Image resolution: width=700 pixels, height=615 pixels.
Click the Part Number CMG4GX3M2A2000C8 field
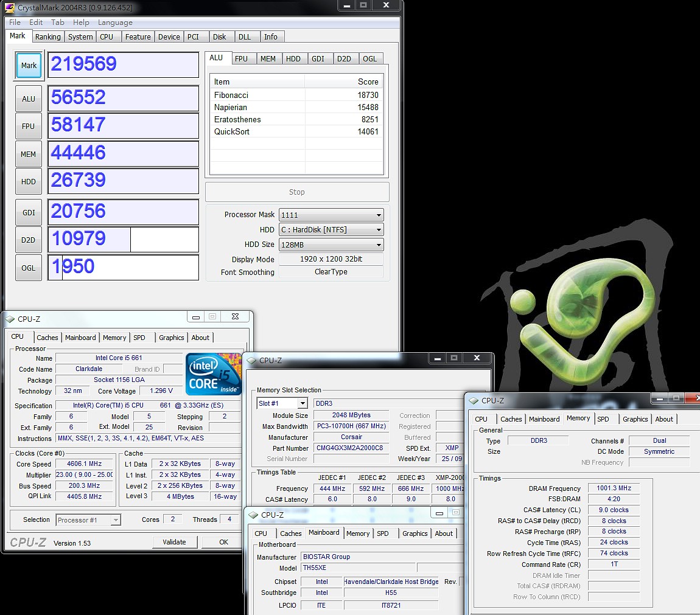tap(351, 448)
